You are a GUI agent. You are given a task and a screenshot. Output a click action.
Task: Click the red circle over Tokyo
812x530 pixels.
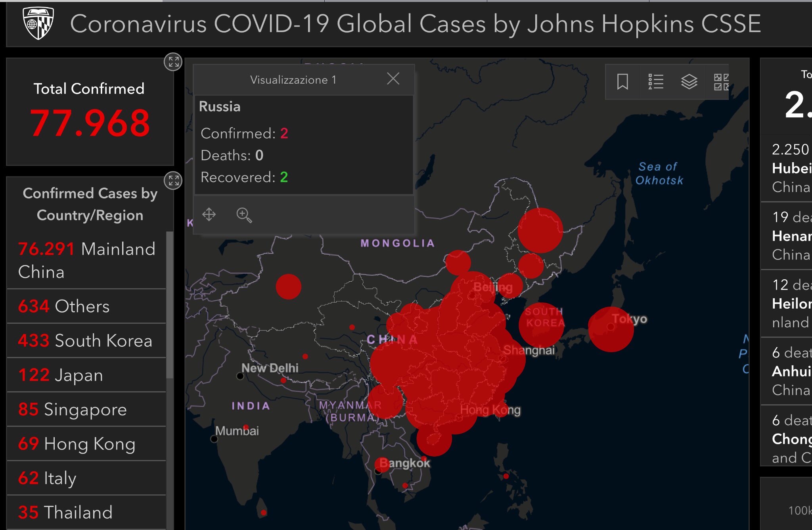click(x=611, y=329)
